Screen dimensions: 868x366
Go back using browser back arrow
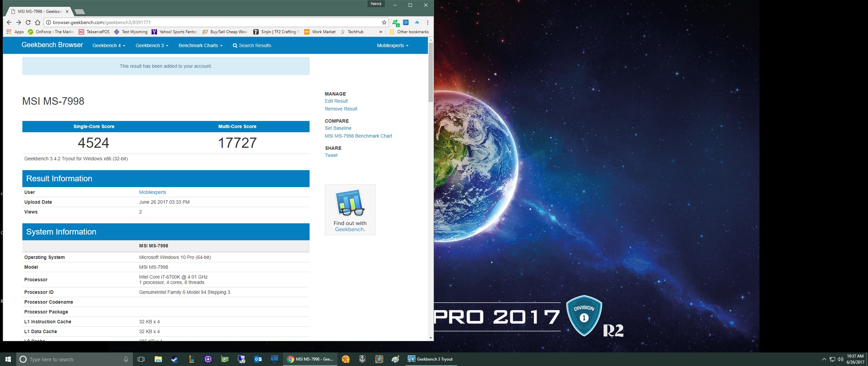(x=9, y=22)
